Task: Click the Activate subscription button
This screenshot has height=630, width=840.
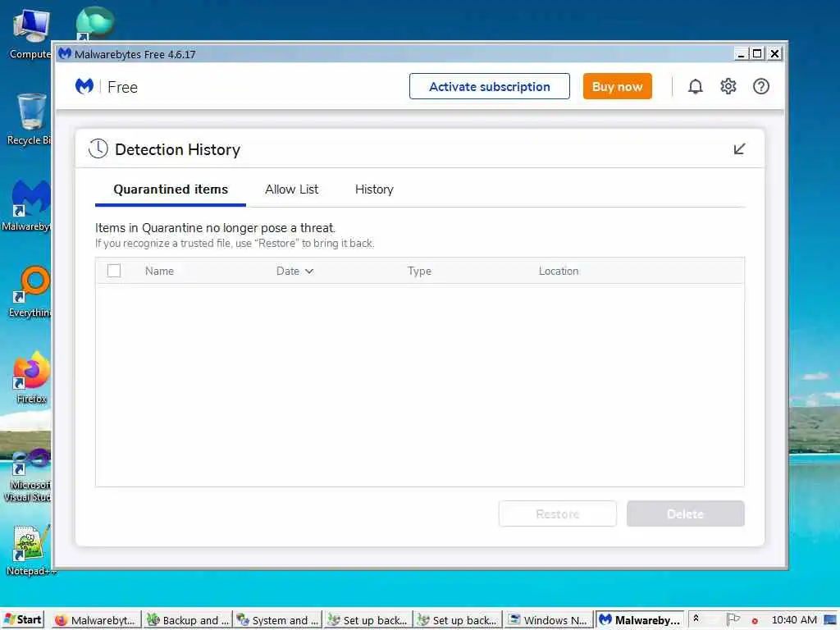Action: click(x=489, y=86)
